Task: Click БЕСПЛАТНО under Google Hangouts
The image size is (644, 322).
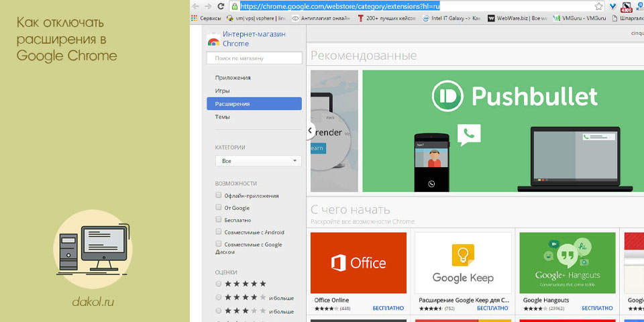Action: click(x=597, y=308)
